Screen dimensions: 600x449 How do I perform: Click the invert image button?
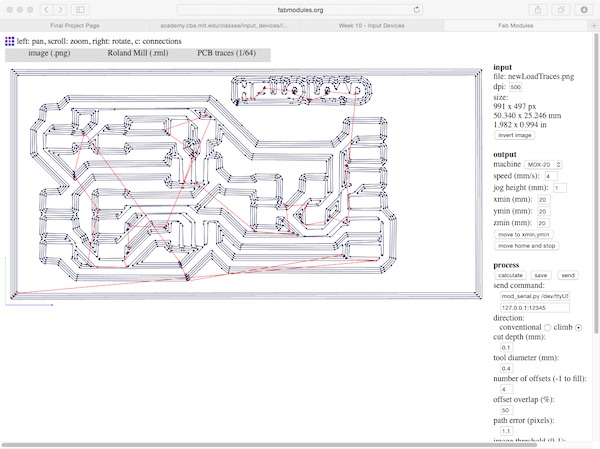515,135
